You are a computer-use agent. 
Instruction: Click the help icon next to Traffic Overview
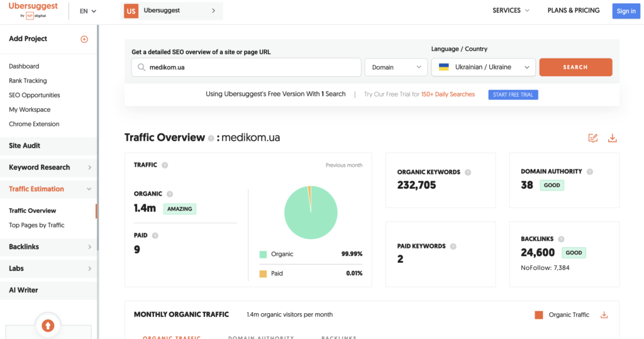(211, 138)
